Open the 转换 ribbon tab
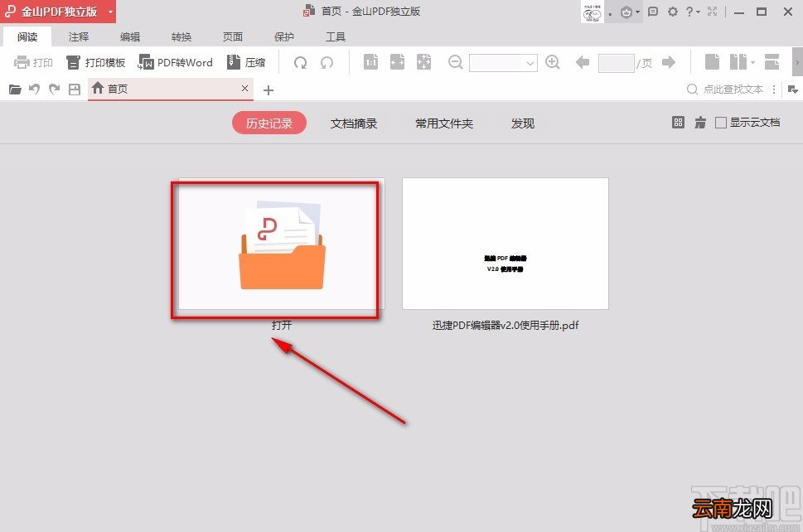Screen dimensions: 803x532 (x=181, y=36)
